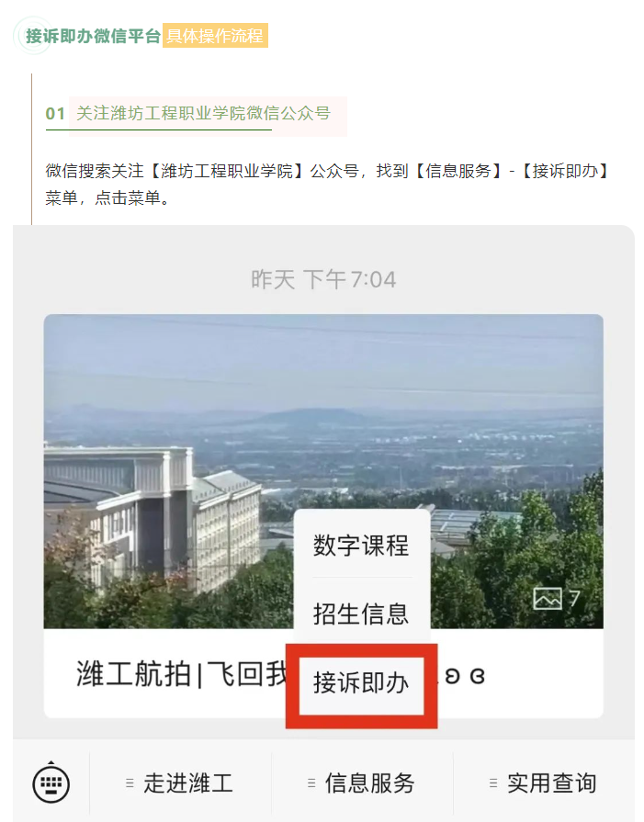Image resolution: width=644 pixels, height=822 pixels.
Task: Open the 潍工航拍 article title
Action: click(x=182, y=674)
